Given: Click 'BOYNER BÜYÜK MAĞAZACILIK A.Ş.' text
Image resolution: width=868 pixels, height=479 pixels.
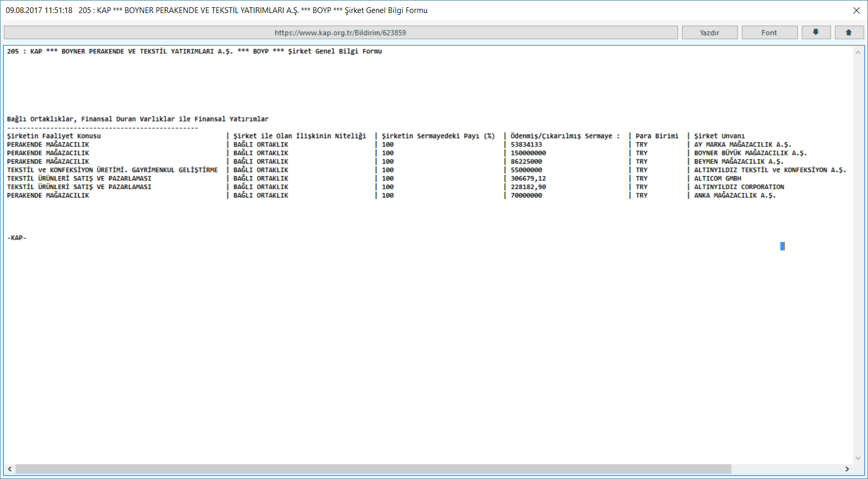Looking at the screenshot, I should point(750,153).
